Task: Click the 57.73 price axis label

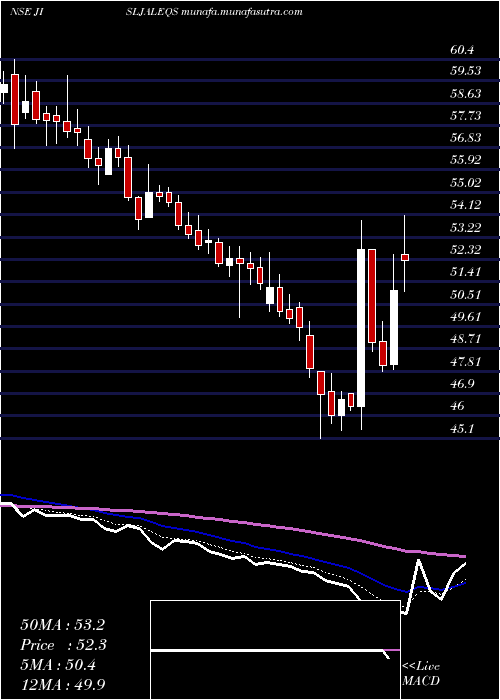Action: pos(465,116)
